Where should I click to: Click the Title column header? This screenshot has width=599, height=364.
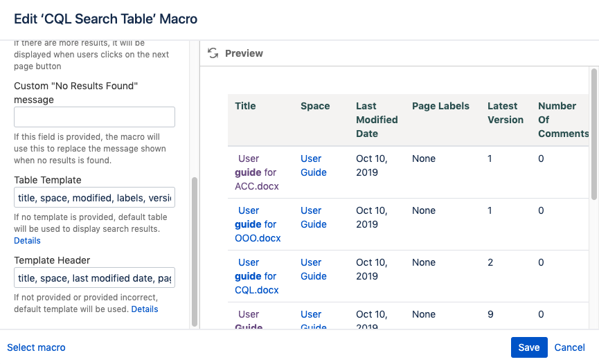(x=245, y=106)
